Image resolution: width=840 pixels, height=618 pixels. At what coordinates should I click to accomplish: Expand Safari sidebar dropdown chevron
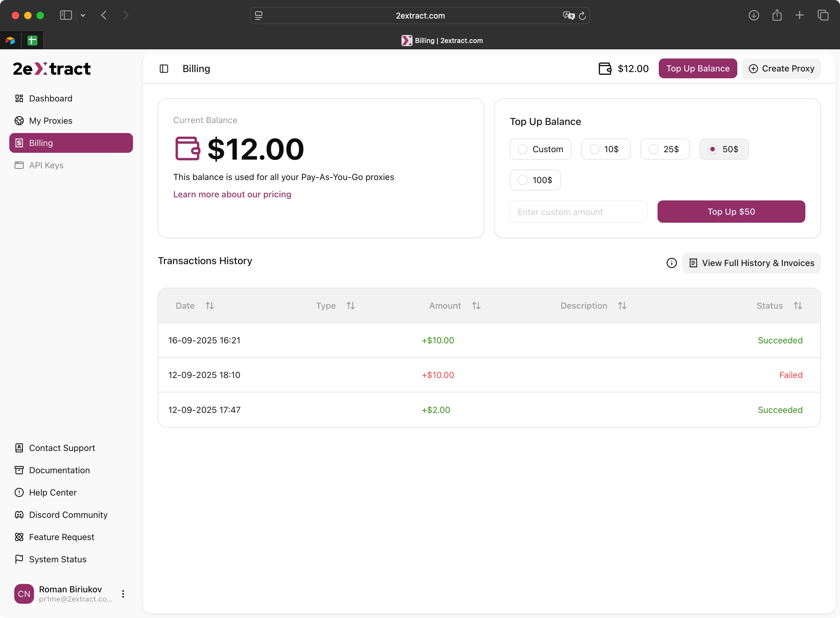[x=83, y=15]
